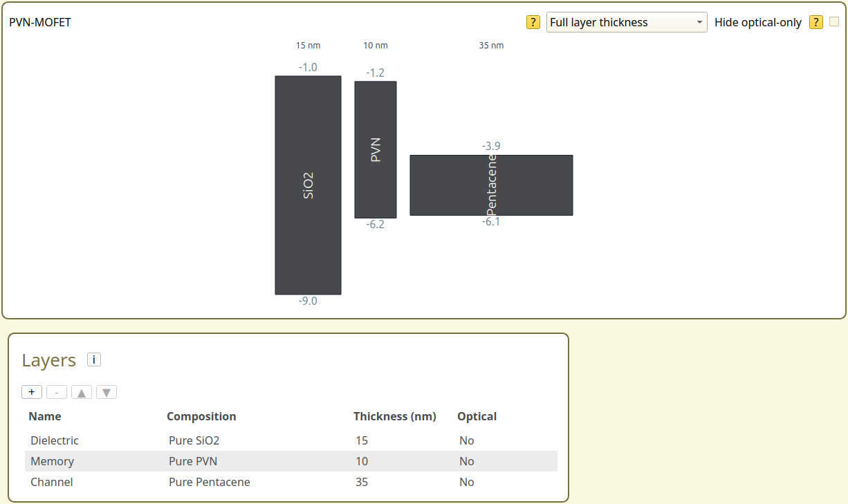Image resolution: width=848 pixels, height=504 pixels.
Task: Open the Layers info icon
Action: pyautogui.click(x=94, y=360)
